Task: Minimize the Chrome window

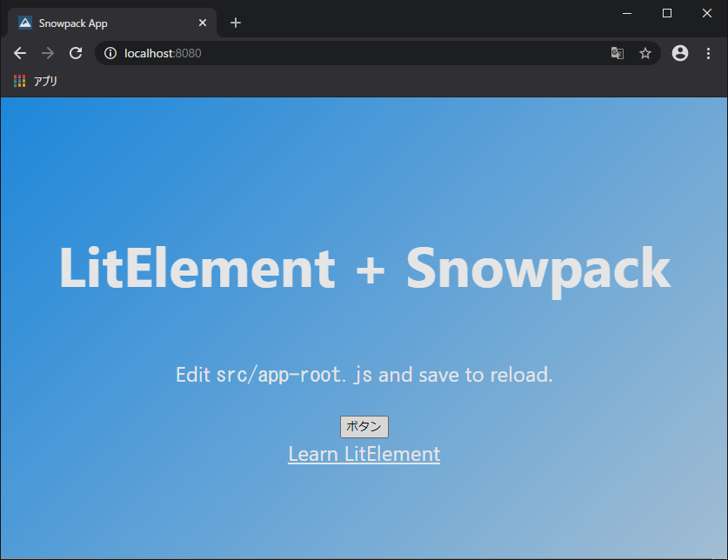Action: click(627, 13)
